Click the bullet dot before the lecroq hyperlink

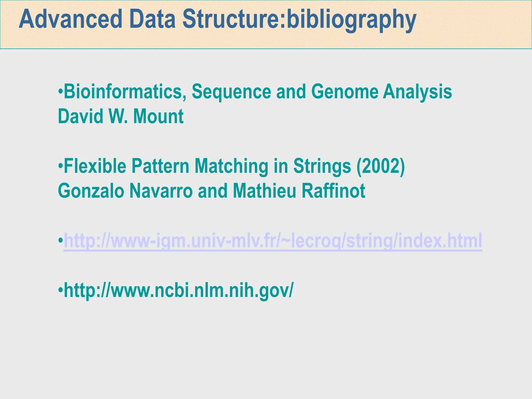pyautogui.click(x=61, y=240)
